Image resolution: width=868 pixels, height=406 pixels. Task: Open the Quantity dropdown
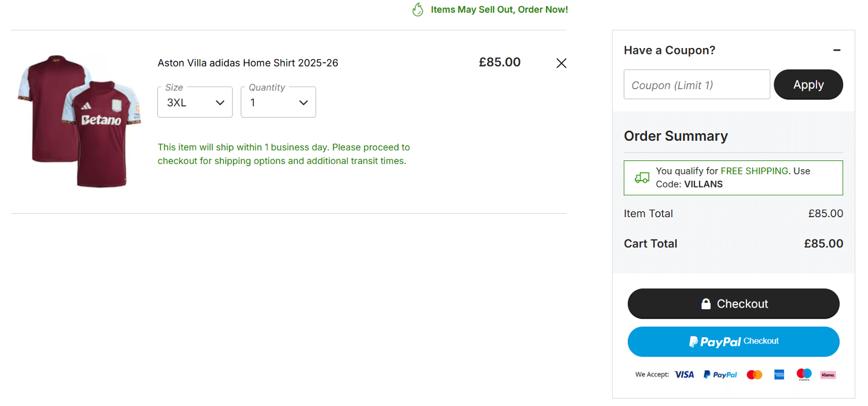point(278,102)
